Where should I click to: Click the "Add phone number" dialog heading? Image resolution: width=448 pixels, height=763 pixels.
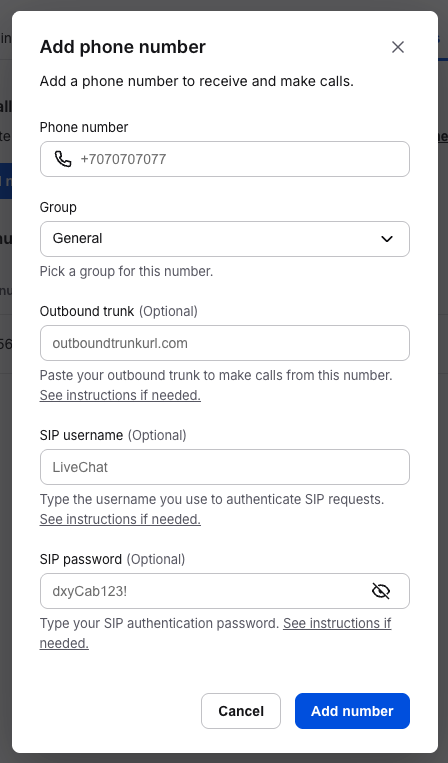pos(123,47)
